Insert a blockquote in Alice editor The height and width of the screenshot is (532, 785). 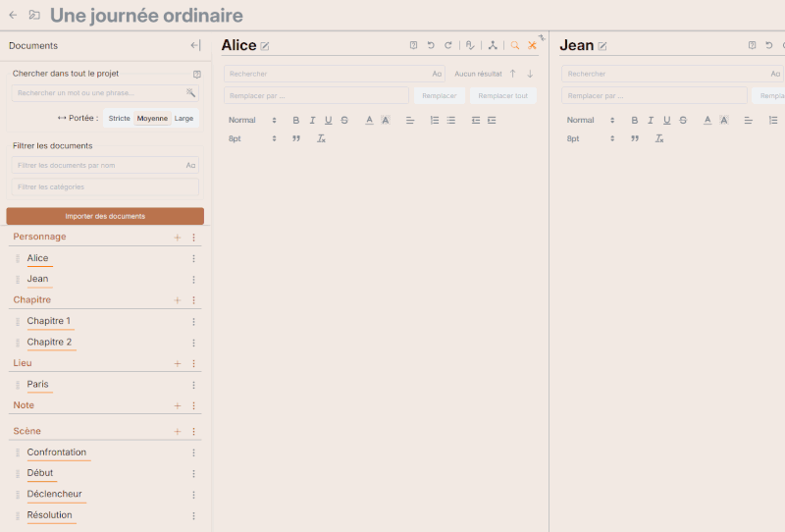pyautogui.click(x=296, y=138)
